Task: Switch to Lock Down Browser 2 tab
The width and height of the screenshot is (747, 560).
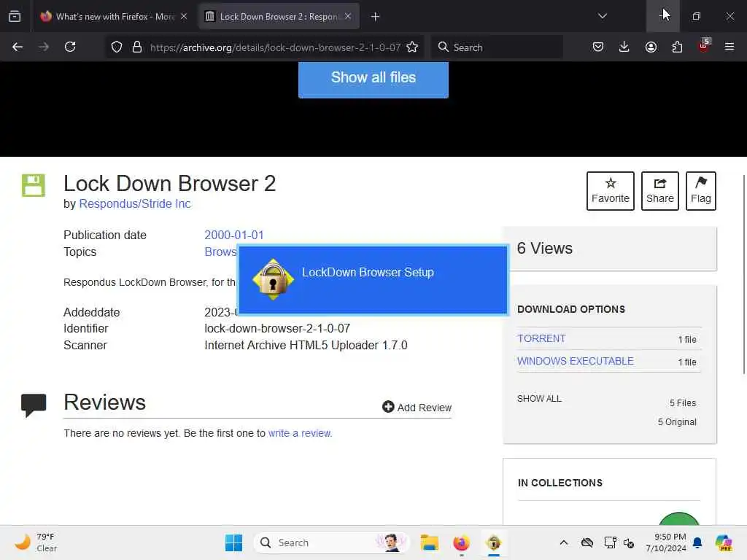Action: [x=279, y=16]
